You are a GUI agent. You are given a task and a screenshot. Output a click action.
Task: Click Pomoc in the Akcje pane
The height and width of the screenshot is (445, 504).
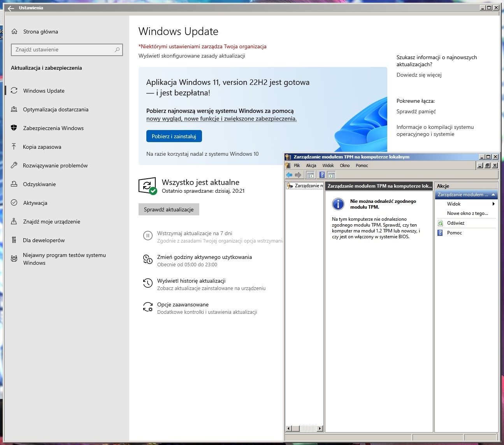455,233
